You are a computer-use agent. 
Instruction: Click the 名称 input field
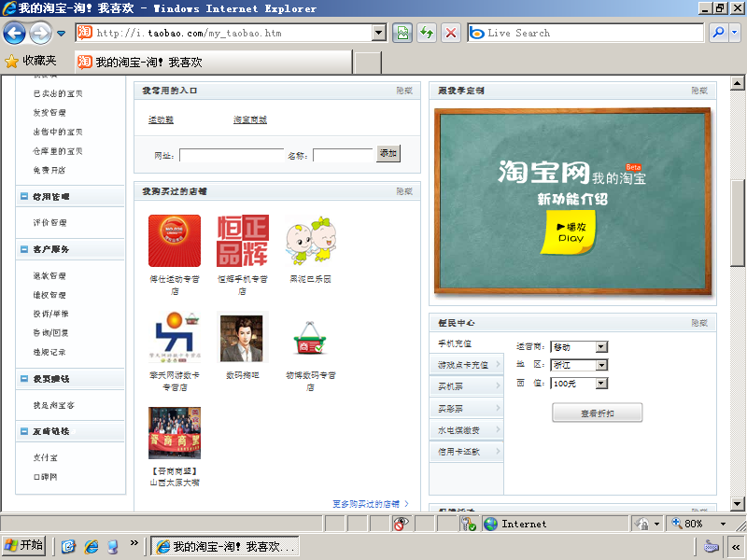343,155
